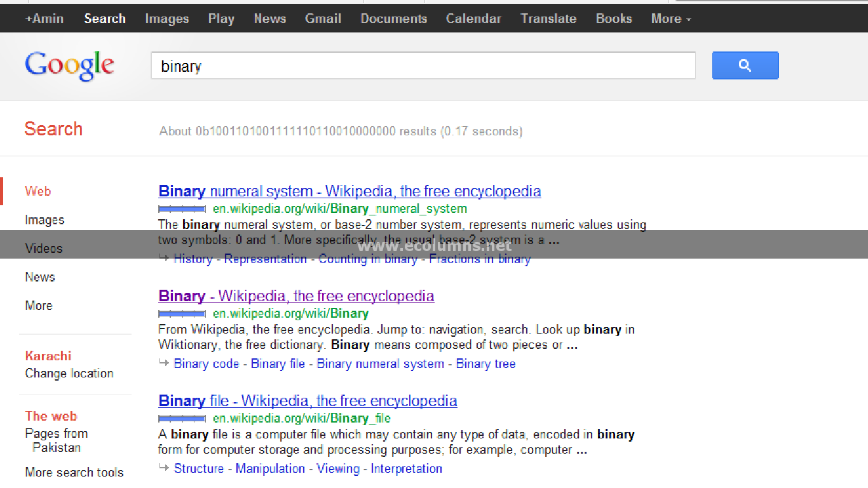
Task: Click the Counting in binary sublink
Action: click(x=368, y=259)
